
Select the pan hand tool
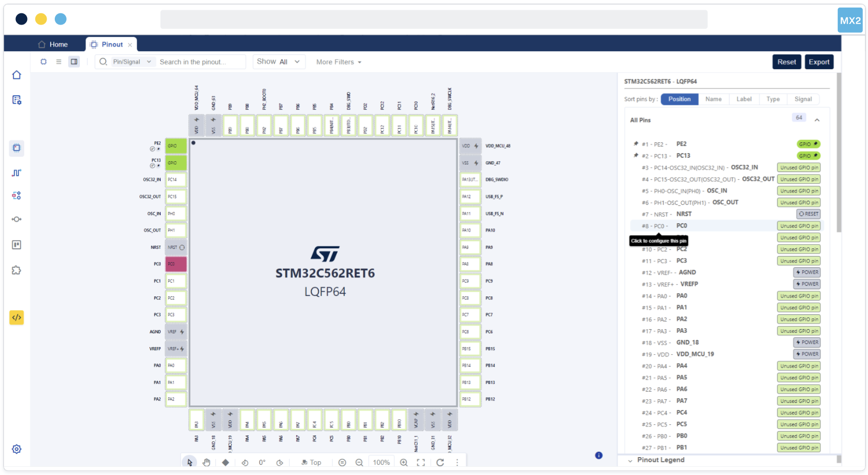tap(206, 462)
